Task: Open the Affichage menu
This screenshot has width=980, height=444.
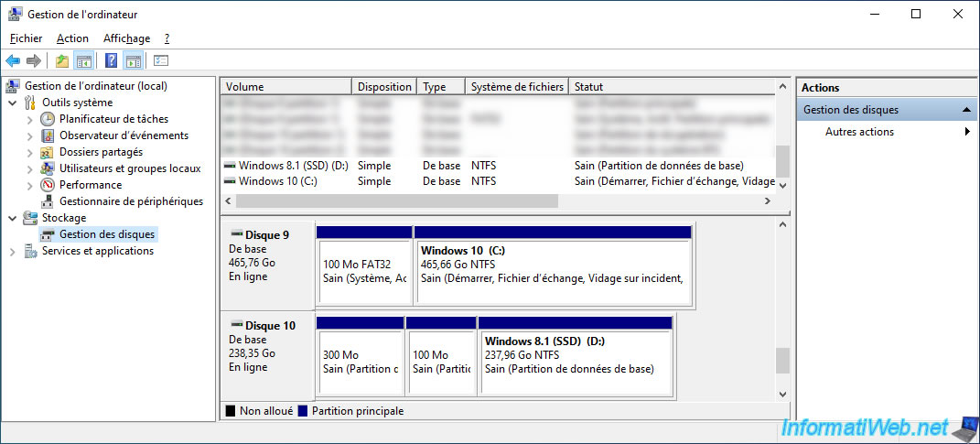Action: click(x=126, y=38)
